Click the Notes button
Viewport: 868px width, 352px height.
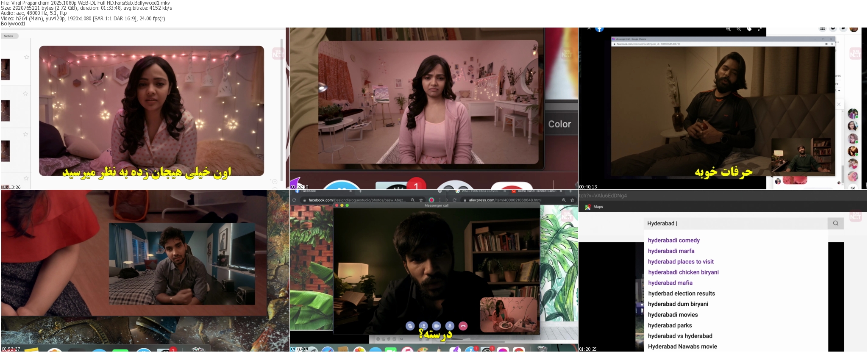click(x=9, y=36)
